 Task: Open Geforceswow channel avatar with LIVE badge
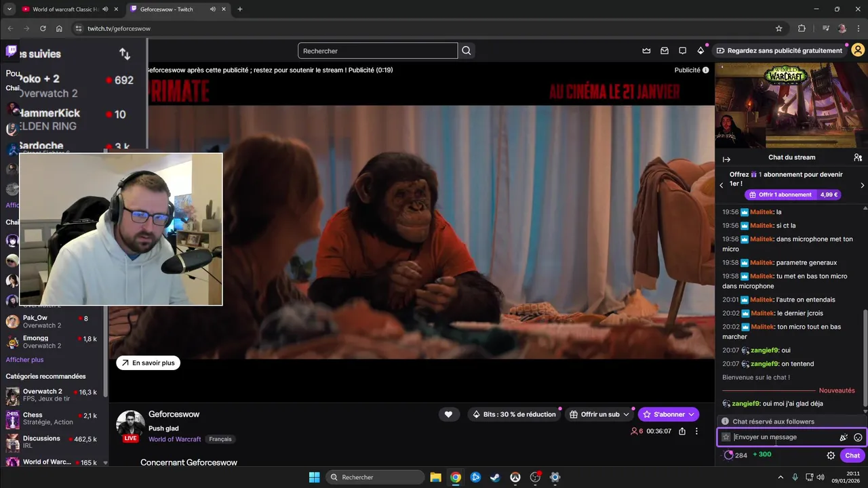(130, 426)
